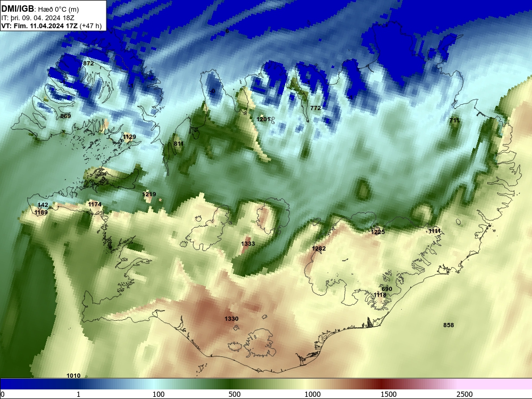Click the legend label 1500
This screenshot has height=399, width=532.
click(x=388, y=394)
